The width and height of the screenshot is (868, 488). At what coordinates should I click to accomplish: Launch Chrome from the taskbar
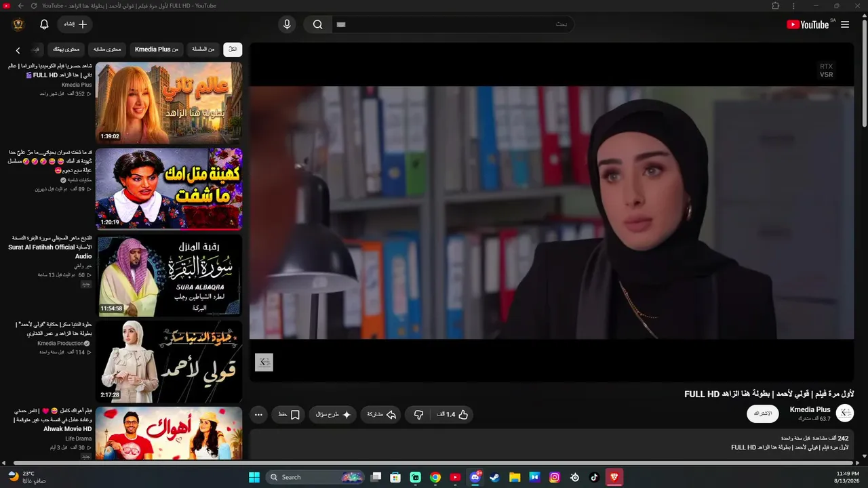[x=435, y=477]
